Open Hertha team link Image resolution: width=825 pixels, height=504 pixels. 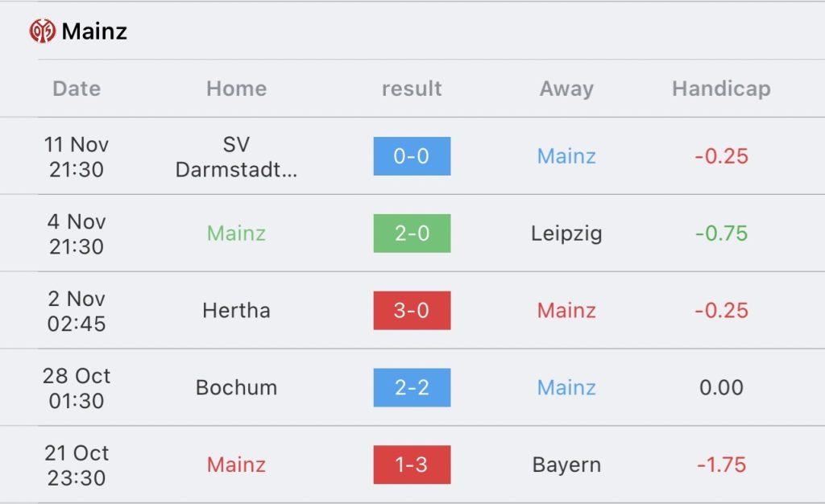pyautogui.click(x=236, y=310)
